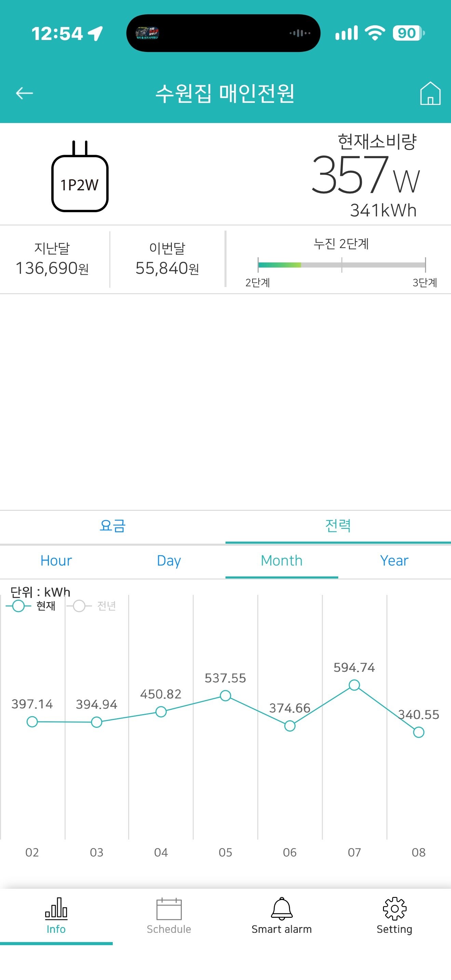Image resolution: width=451 pixels, height=980 pixels.
Task: Open the Schedule calendar icon
Action: 169,909
